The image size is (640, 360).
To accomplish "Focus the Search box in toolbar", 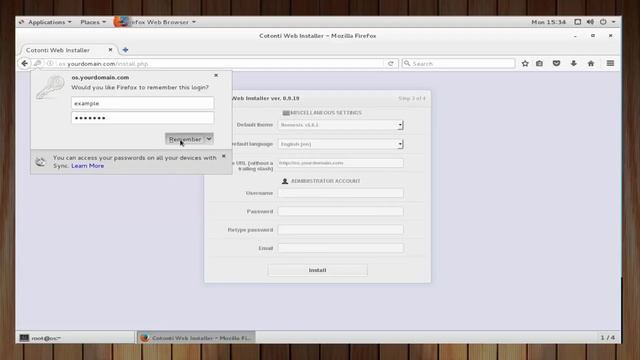I will pos(458,64).
